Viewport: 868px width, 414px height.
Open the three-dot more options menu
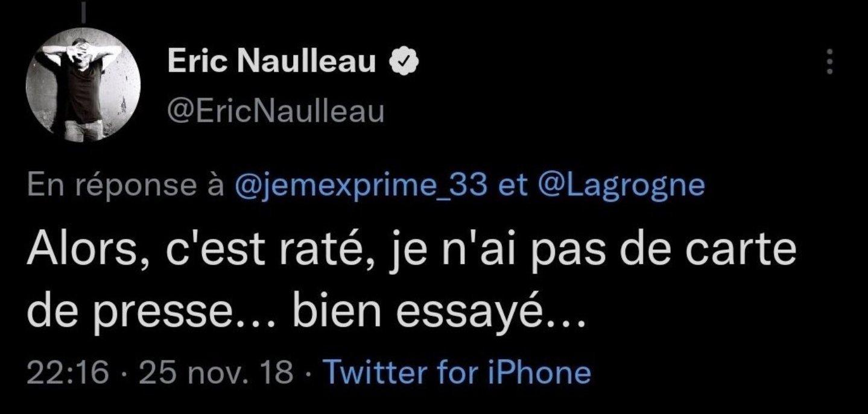pyautogui.click(x=831, y=62)
